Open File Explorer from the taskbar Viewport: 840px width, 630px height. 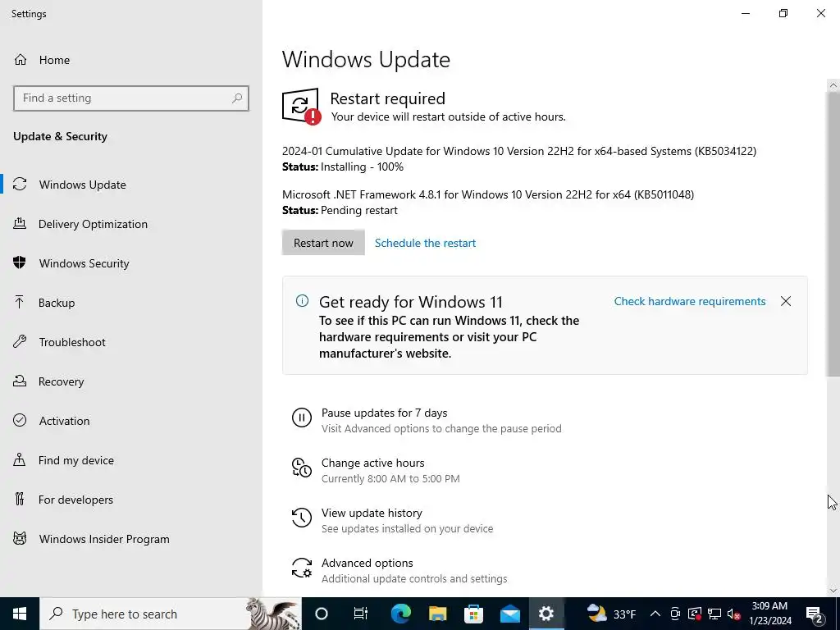point(437,614)
